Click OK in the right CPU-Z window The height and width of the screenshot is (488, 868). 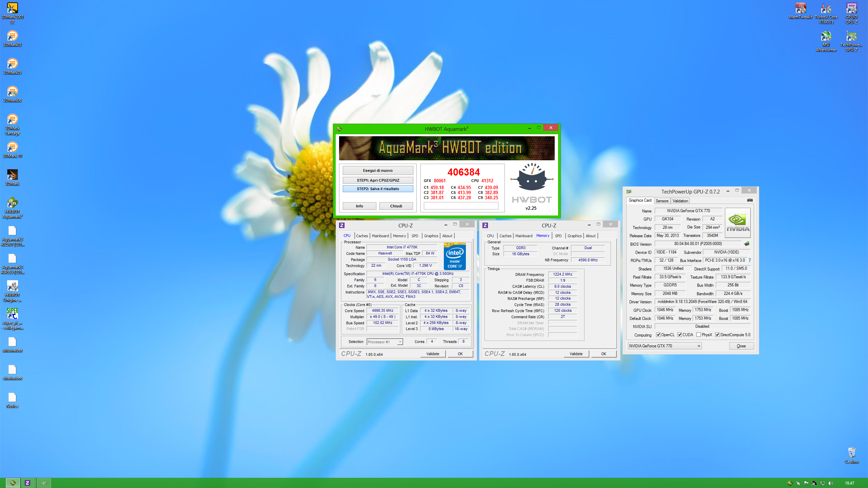(604, 354)
